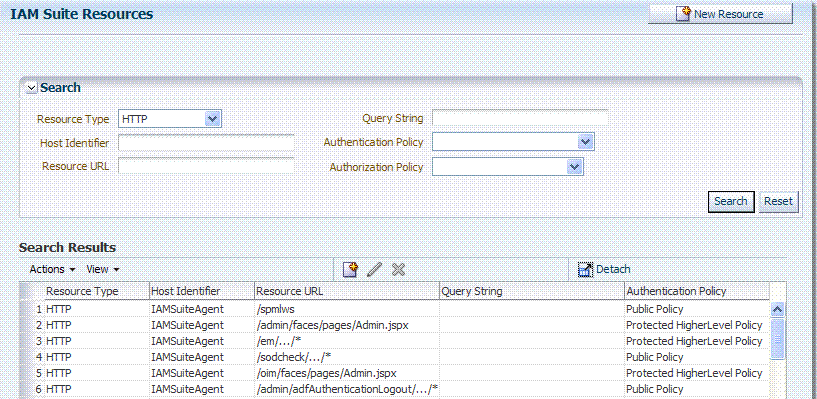Collapse the Search panel

[x=32, y=88]
